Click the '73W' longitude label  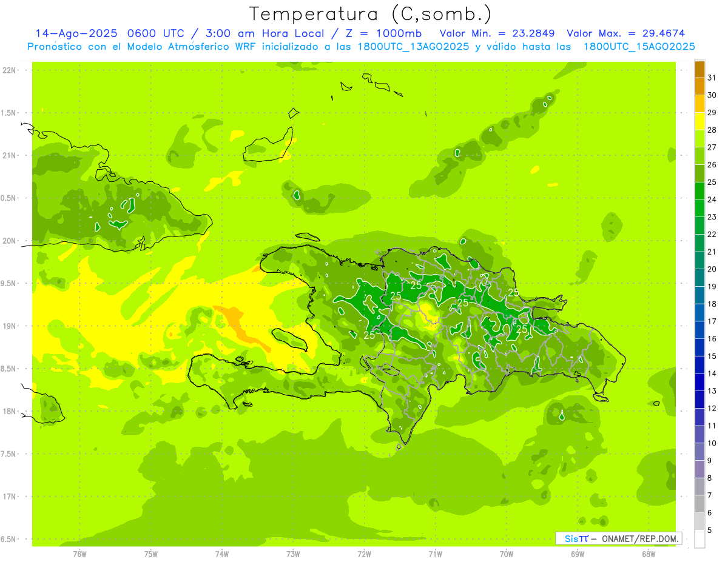coord(293,554)
